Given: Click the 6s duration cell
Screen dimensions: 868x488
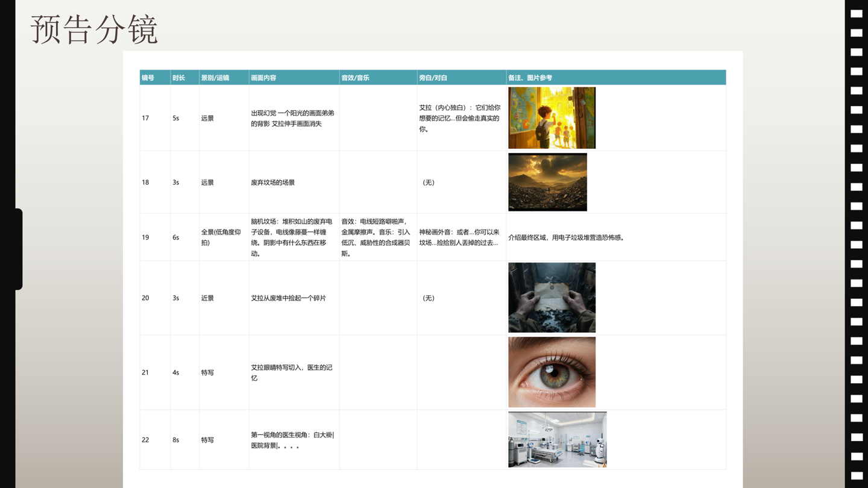Looking at the screenshot, I should [185, 237].
